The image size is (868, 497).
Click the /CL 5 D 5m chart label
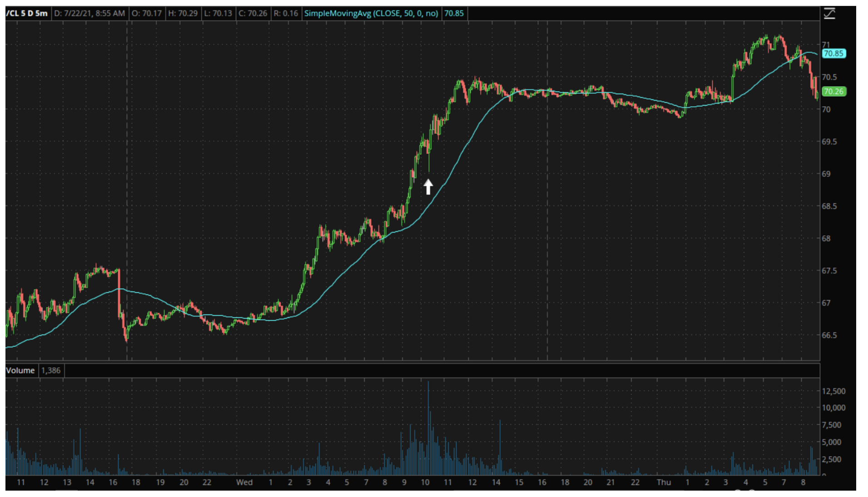point(27,13)
